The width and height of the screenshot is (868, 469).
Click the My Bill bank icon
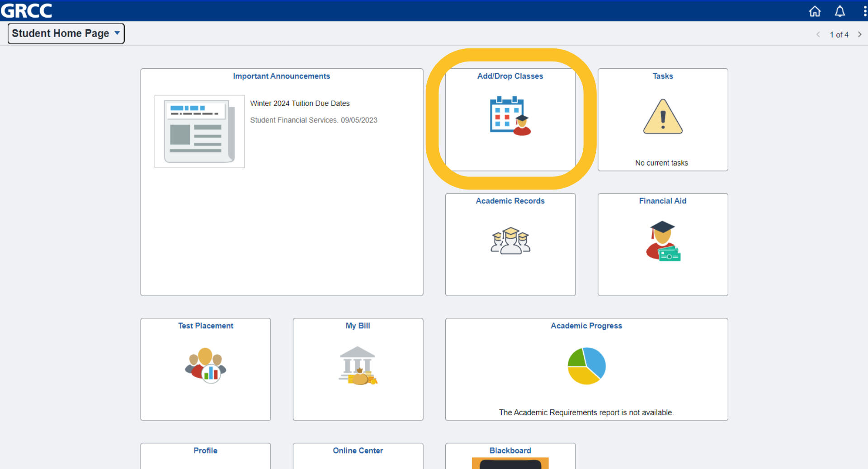click(x=358, y=365)
